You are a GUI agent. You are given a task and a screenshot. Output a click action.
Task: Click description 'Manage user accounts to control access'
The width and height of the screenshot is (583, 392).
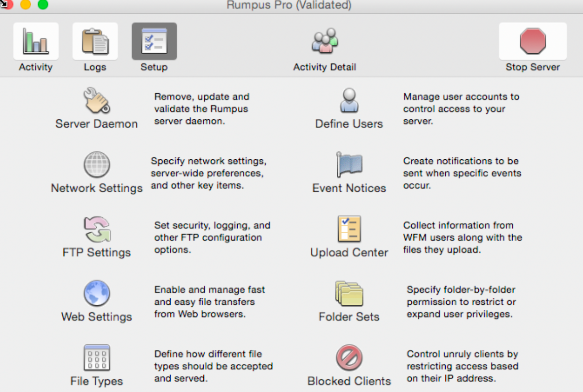[461, 109]
